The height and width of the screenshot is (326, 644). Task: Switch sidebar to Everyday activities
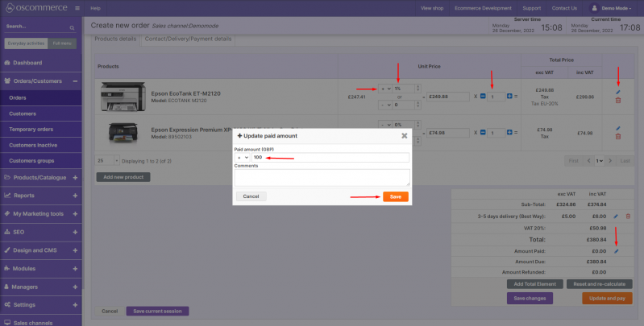pos(25,43)
